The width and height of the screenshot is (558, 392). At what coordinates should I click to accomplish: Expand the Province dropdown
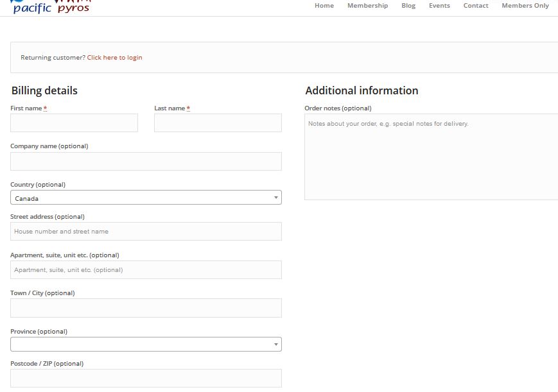click(141, 345)
